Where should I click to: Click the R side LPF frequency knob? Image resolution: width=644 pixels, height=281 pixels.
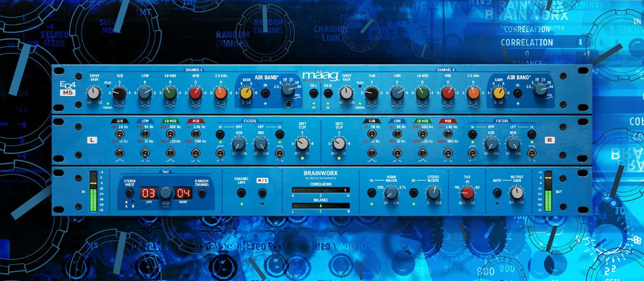tap(513, 144)
